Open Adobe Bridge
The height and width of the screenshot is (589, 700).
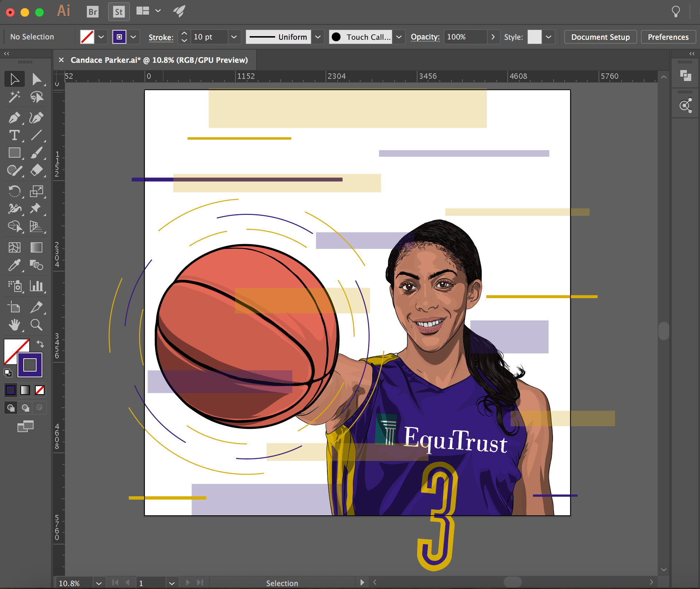point(93,12)
